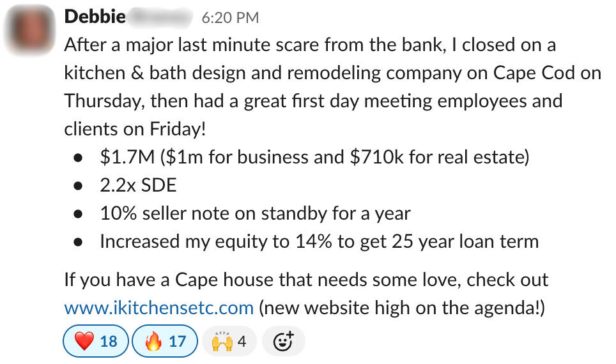Click the add reaction smiley icon
This screenshot has width=616, height=364.
pos(283,342)
